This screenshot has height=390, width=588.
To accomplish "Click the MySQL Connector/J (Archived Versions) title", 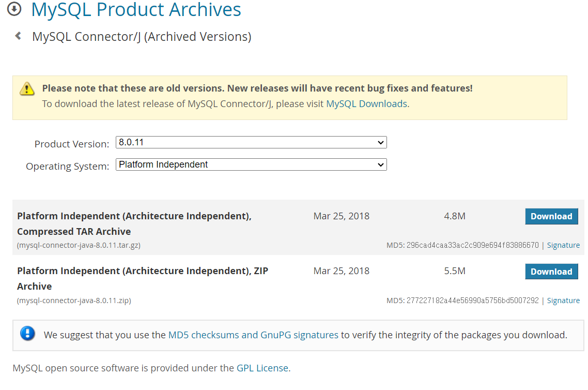I will pos(142,37).
